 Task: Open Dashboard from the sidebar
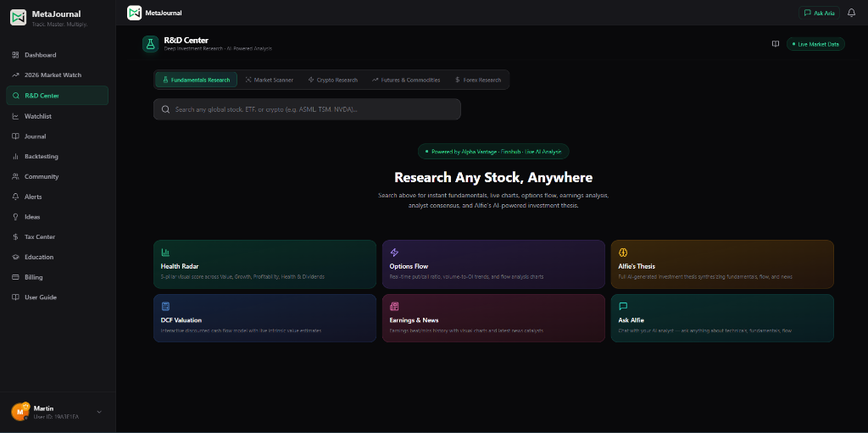click(x=57, y=55)
